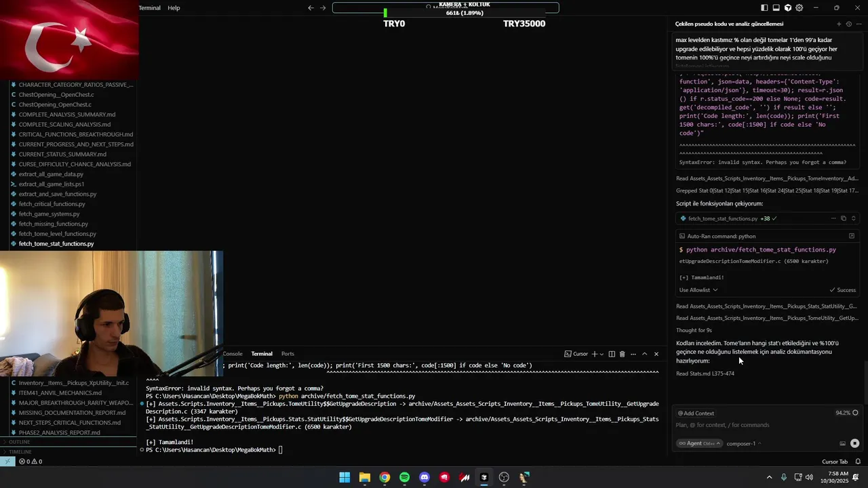Open Discord from taskbar
The image size is (868, 488).
coord(425,477)
